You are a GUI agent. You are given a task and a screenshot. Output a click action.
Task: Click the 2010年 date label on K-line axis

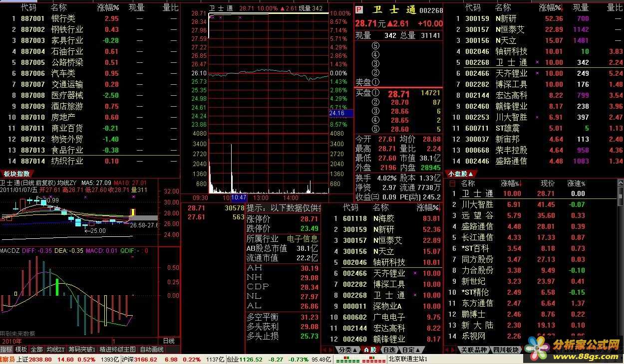[x=11, y=341]
